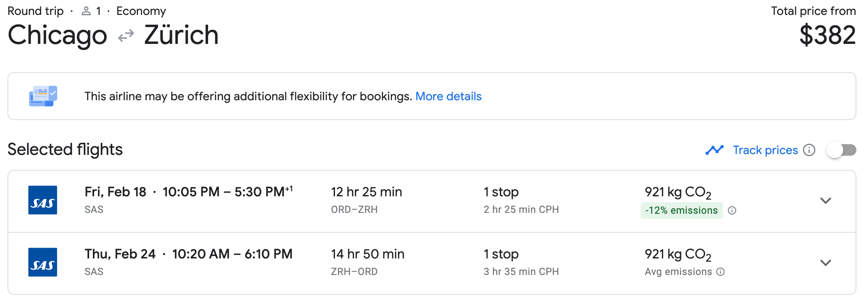Screen dimensions: 868x304
Task: Open the More details link
Action: tap(449, 96)
